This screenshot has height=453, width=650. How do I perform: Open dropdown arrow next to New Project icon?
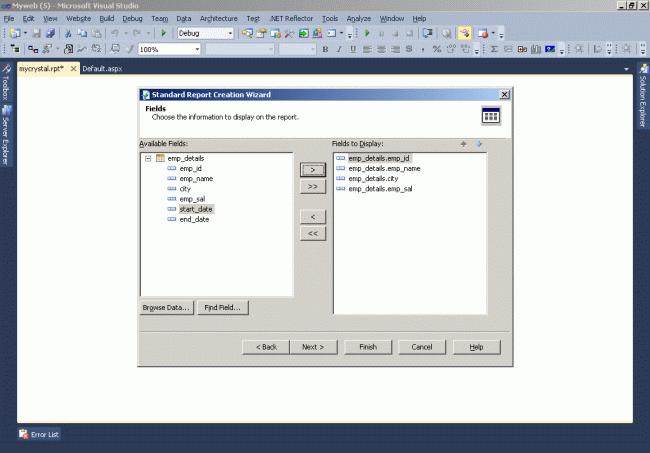(x=25, y=33)
